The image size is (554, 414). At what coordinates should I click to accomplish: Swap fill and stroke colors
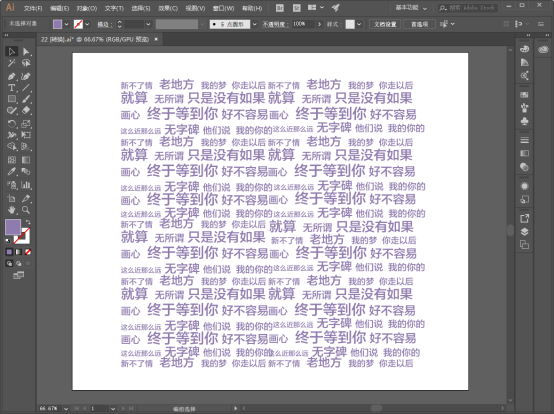coord(28,222)
